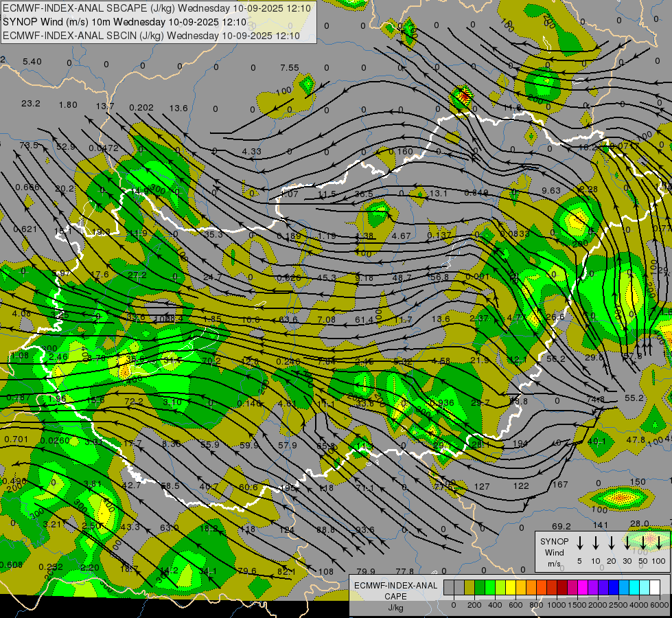This screenshot has height=618, width=672.
Task: Click the '35.3' value on the map
Action: [213, 235]
